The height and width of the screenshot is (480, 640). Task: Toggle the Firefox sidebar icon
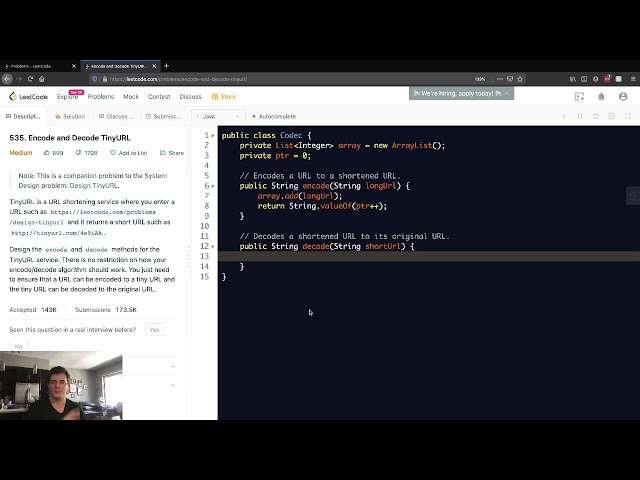point(584,79)
